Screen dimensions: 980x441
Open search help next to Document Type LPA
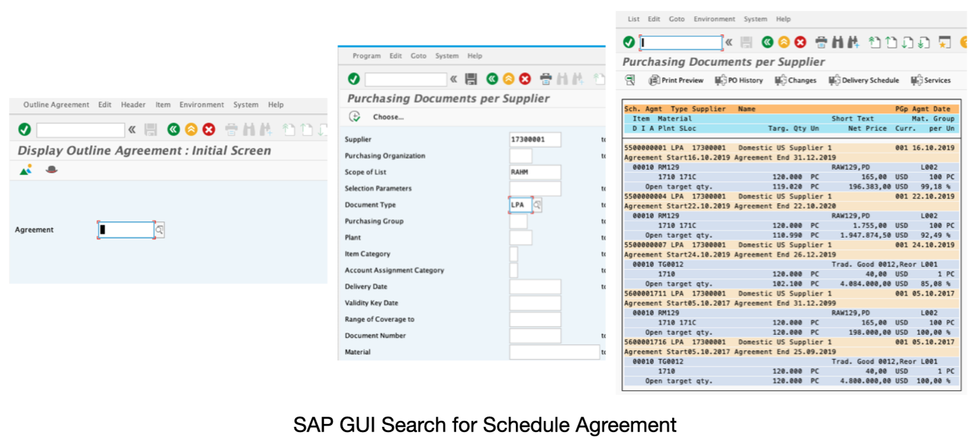coord(537,205)
